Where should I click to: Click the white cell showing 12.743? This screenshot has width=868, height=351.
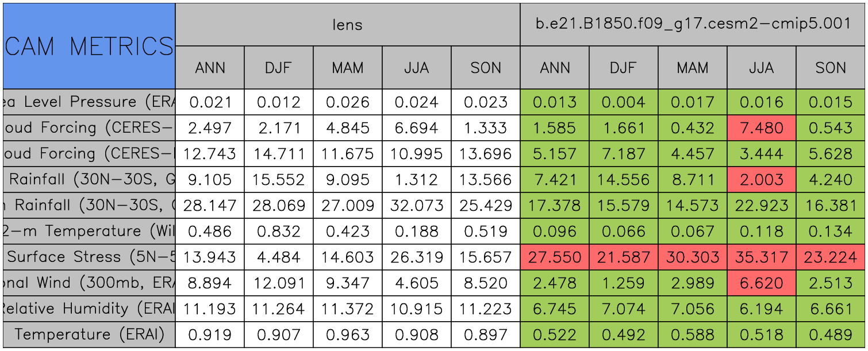coord(210,154)
